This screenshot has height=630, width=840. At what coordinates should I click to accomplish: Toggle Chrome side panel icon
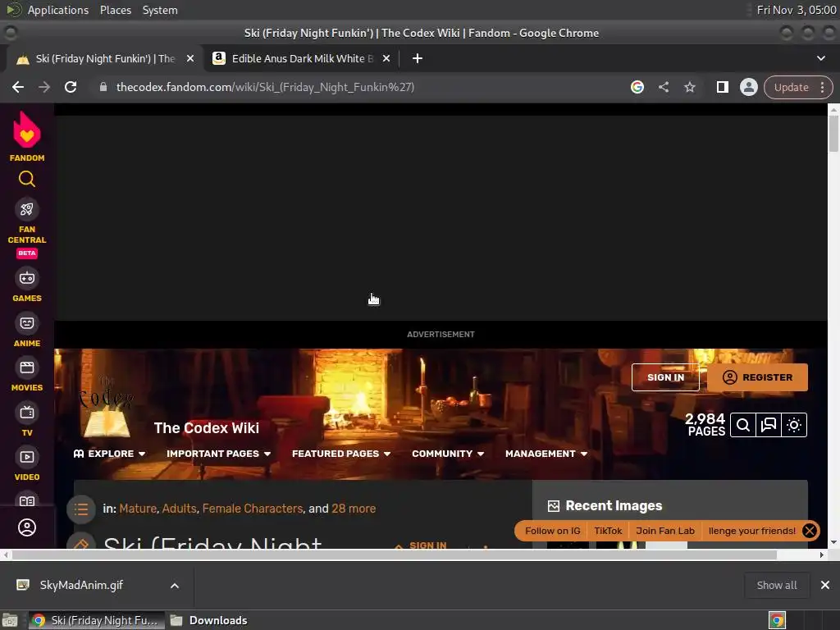pyautogui.click(x=722, y=87)
